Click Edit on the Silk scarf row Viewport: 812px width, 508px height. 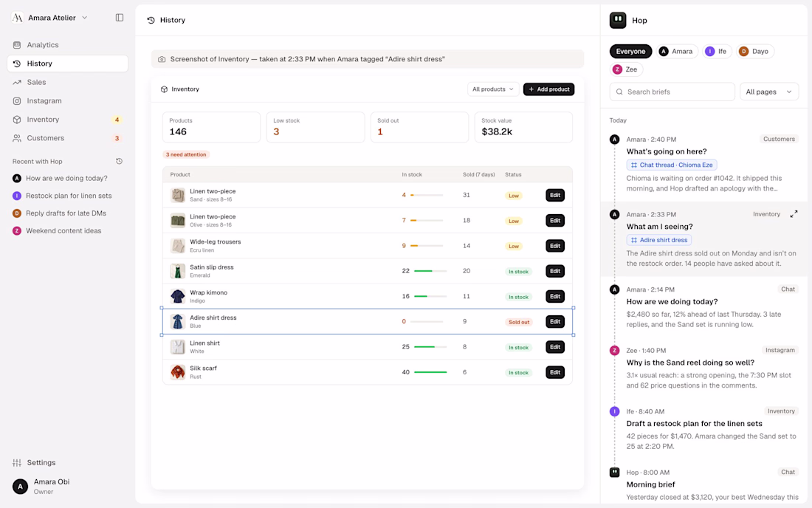(554, 372)
